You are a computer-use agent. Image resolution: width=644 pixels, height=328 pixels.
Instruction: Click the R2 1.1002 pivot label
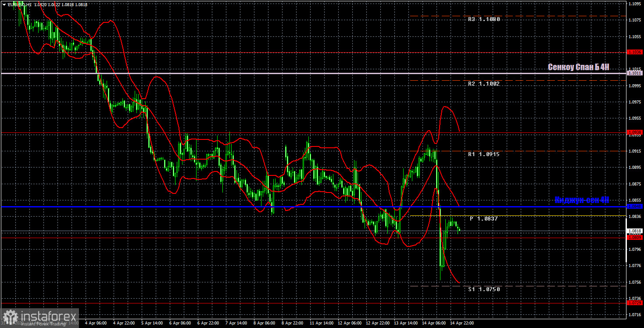click(x=484, y=83)
